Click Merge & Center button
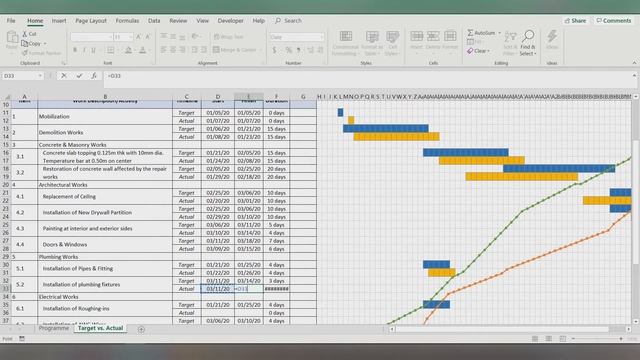The image size is (640, 360). pos(235,50)
